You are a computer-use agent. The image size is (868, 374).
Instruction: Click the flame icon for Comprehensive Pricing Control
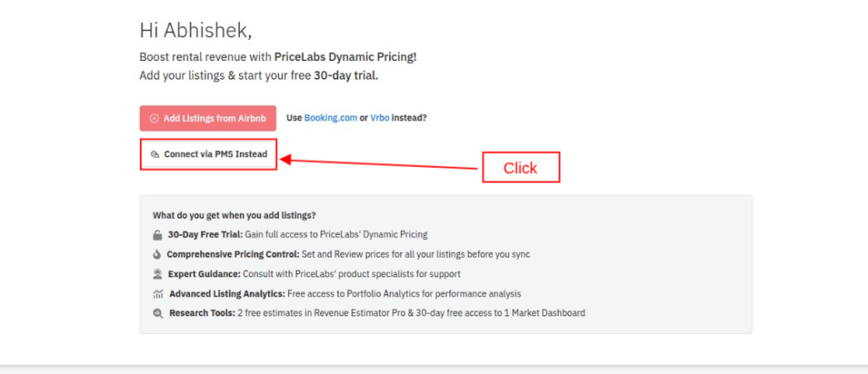click(x=157, y=254)
